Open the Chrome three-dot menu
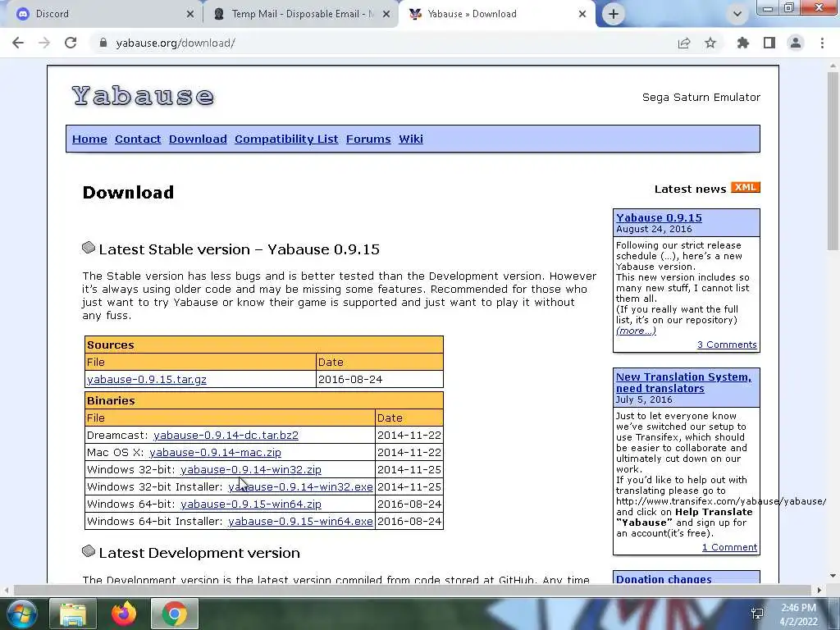The width and height of the screenshot is (840, 630). tap(822, 43)
